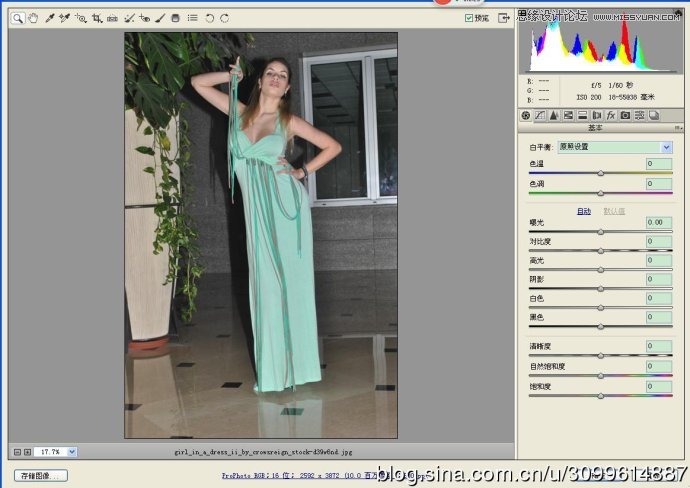Open the Split Toning panel tab
This screenshot has height=488, width=690.
point(582,116)
